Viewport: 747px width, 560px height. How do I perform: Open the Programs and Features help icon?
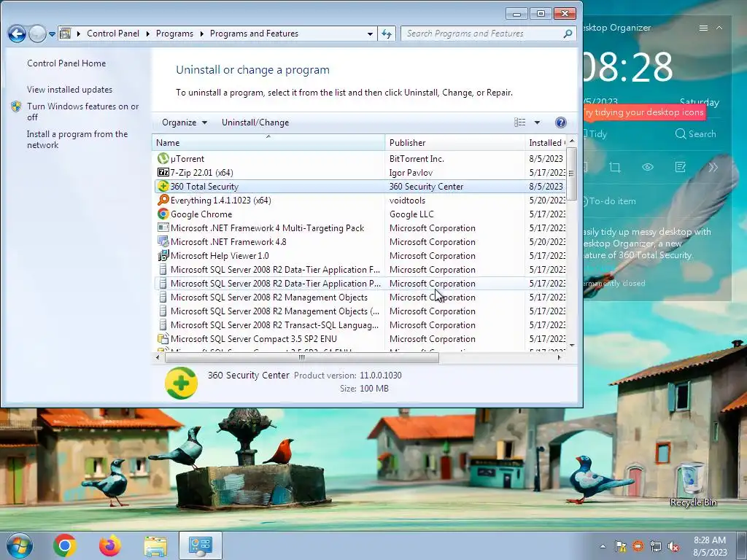click(561, 122)
